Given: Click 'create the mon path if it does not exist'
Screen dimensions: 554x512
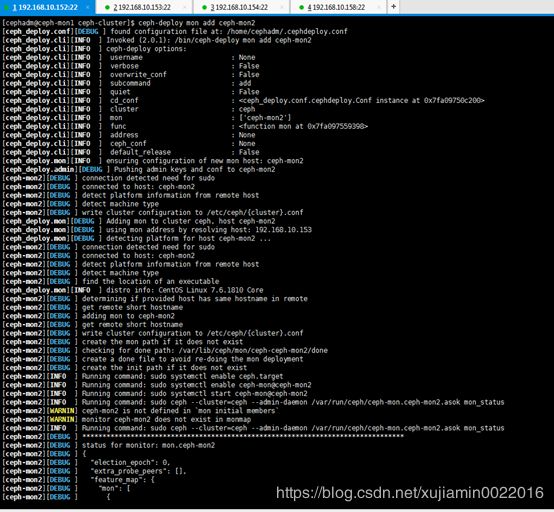Looking at the screenshot, I should 123,342.
